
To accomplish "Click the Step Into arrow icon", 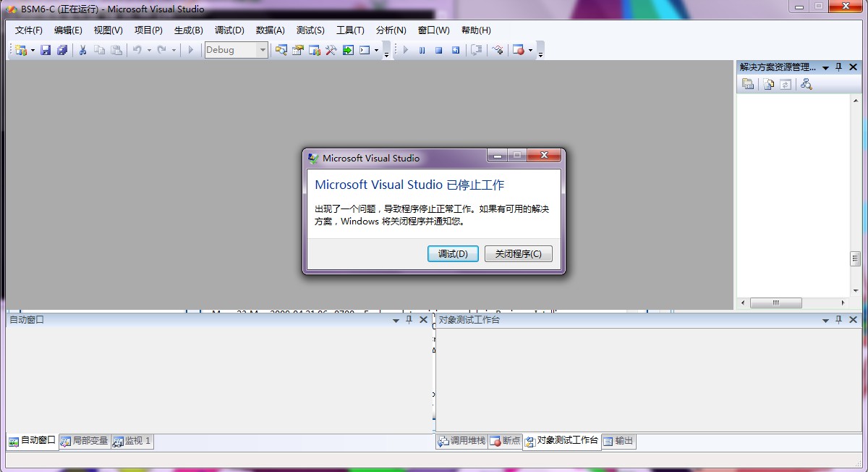I will (x=498, y=50).
